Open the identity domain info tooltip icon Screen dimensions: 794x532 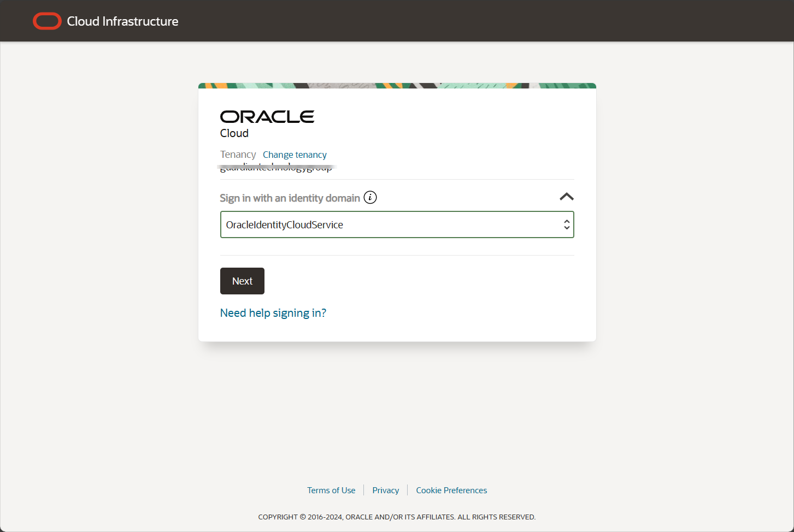pyautogui.click(x=370, y=197)
